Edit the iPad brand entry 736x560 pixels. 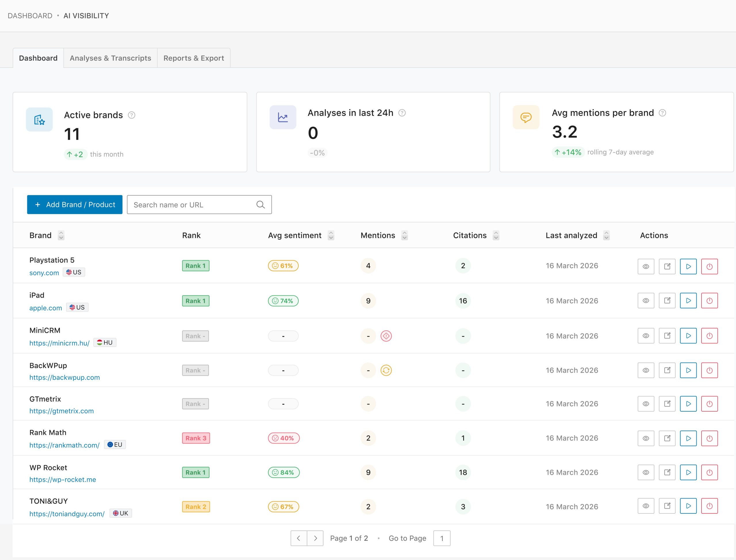(x=667, y=301)
